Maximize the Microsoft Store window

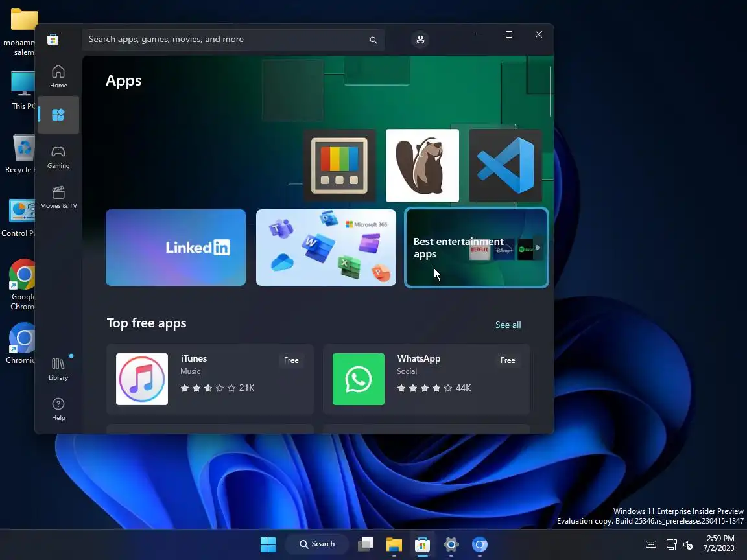pos(509,34)
